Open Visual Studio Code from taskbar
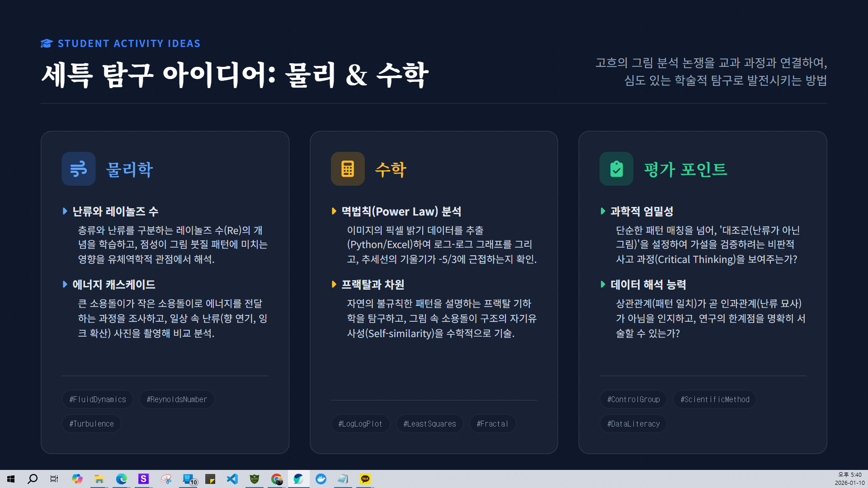 232,479
